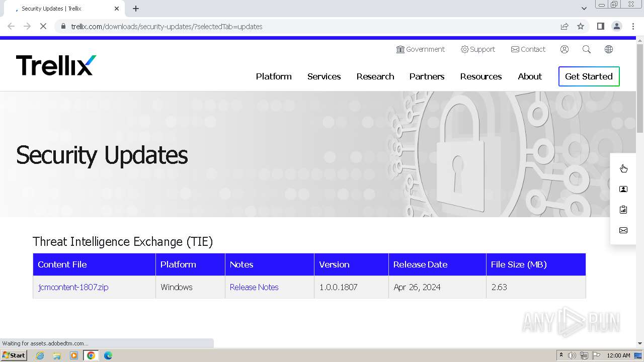Screen dimensions: 644x362
Task: Go back to previous page
Action: [11, 26]
